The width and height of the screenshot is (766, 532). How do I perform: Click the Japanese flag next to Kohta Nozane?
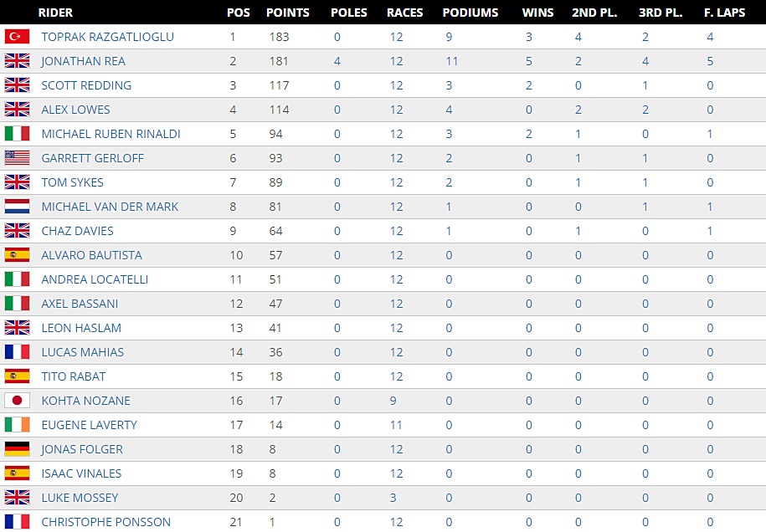click(x=17, y=401)
